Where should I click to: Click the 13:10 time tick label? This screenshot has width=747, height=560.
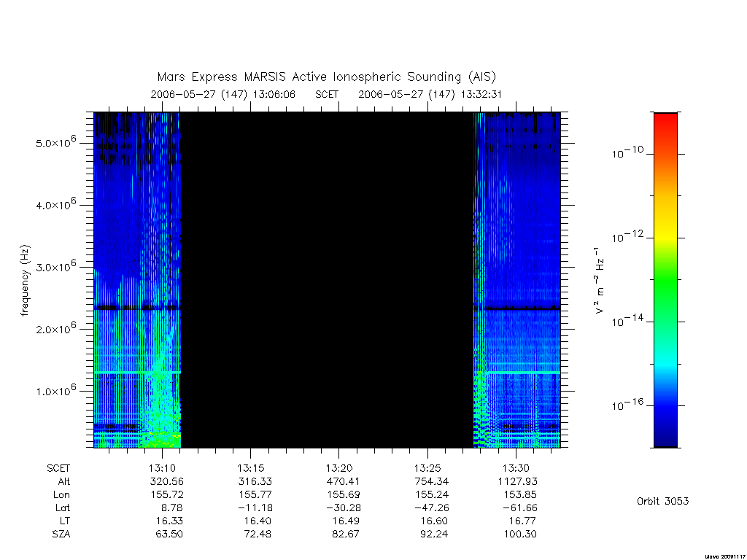(163, 468)
